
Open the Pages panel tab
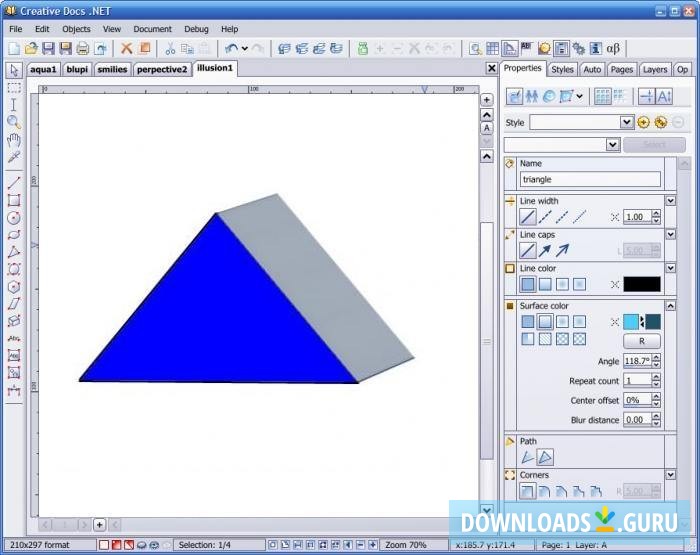(x=622, y=70)
